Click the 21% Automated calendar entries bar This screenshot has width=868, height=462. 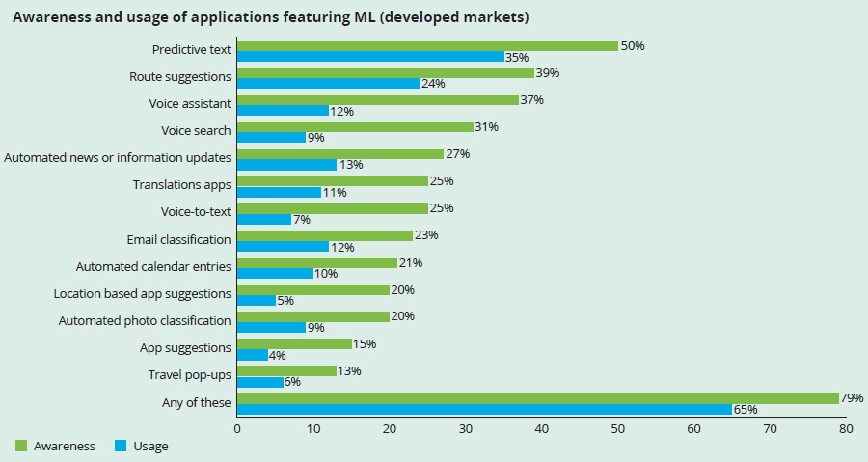tap(317, 262)
